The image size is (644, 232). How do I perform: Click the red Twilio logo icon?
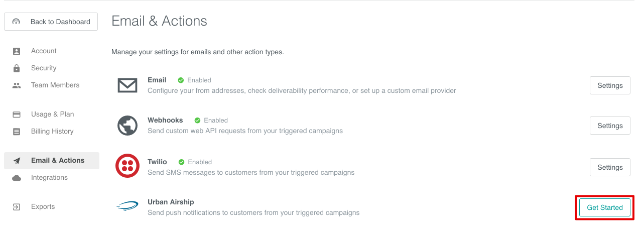(127, 166)
